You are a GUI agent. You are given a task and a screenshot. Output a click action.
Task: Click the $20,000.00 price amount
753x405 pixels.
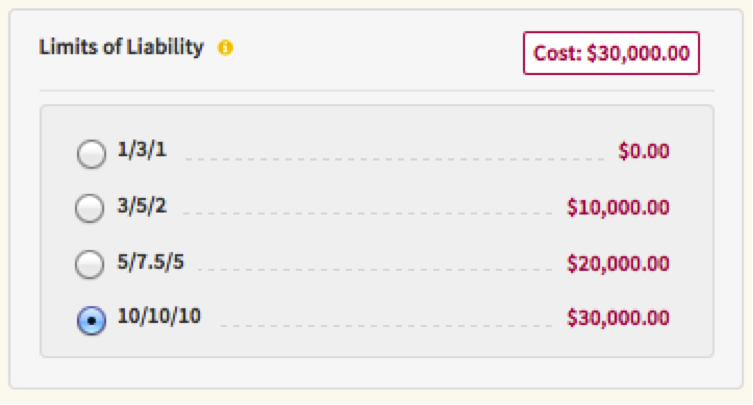click(x=618, y=263)
